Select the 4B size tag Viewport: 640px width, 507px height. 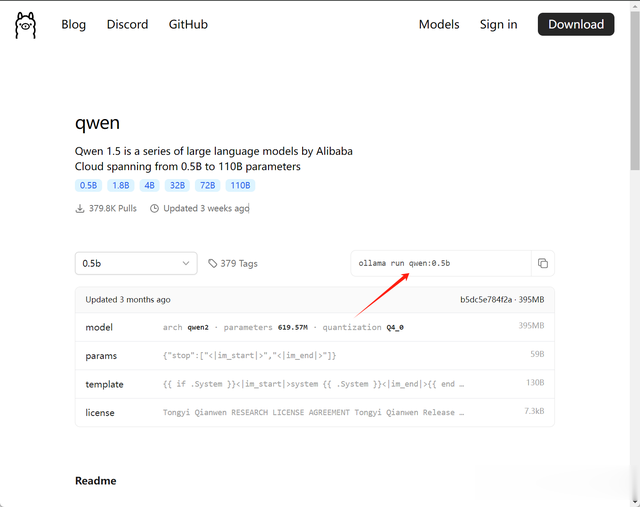tap(149, 185)
